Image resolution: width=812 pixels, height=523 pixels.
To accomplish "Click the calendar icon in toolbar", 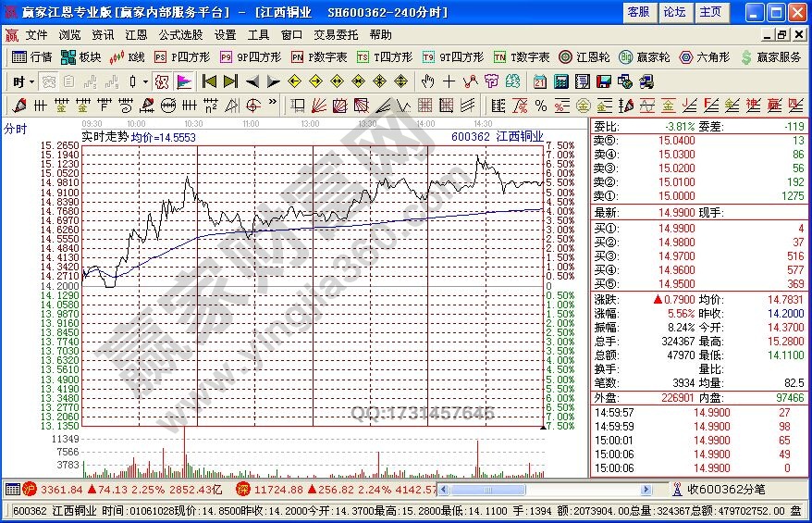I will [539, 81].
